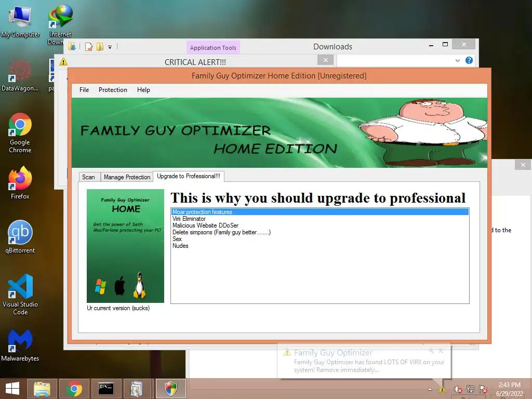The height and width of the screenshot is (399, 532).
Task: Open the Help menu
Action: (x=143, y=90)
